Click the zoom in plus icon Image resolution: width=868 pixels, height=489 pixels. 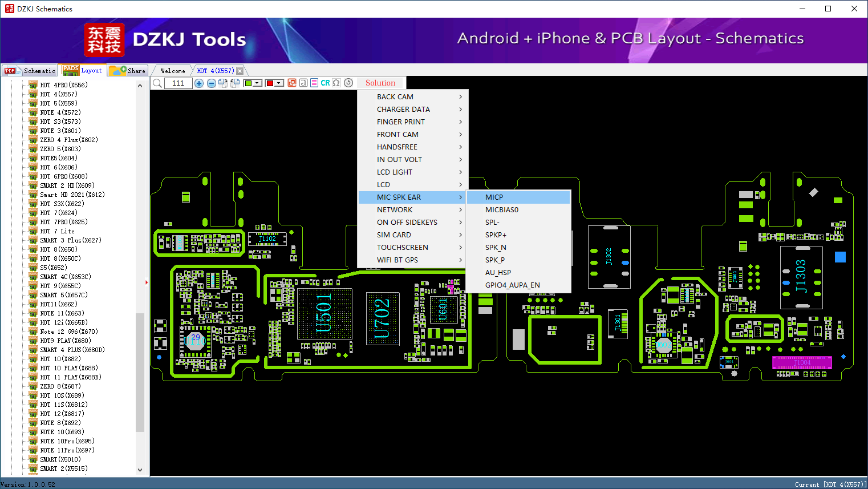click(x=199, y=83)
